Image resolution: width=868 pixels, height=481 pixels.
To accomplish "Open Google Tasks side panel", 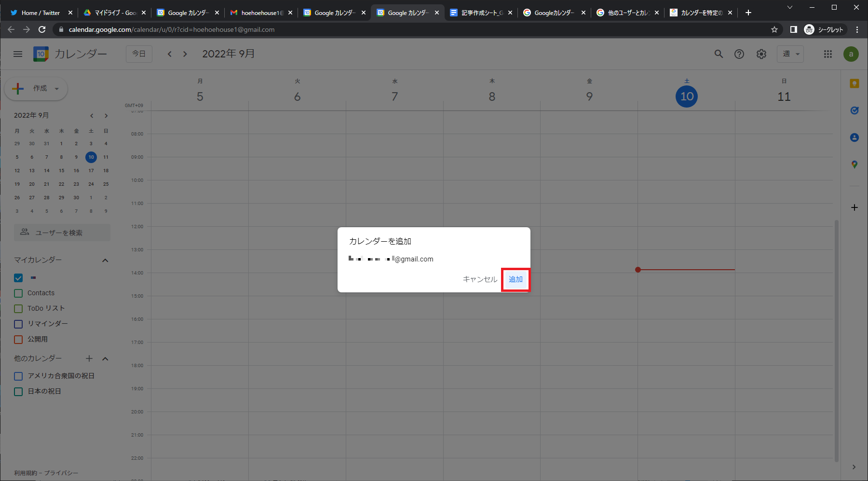I will [x=854, y=110].
